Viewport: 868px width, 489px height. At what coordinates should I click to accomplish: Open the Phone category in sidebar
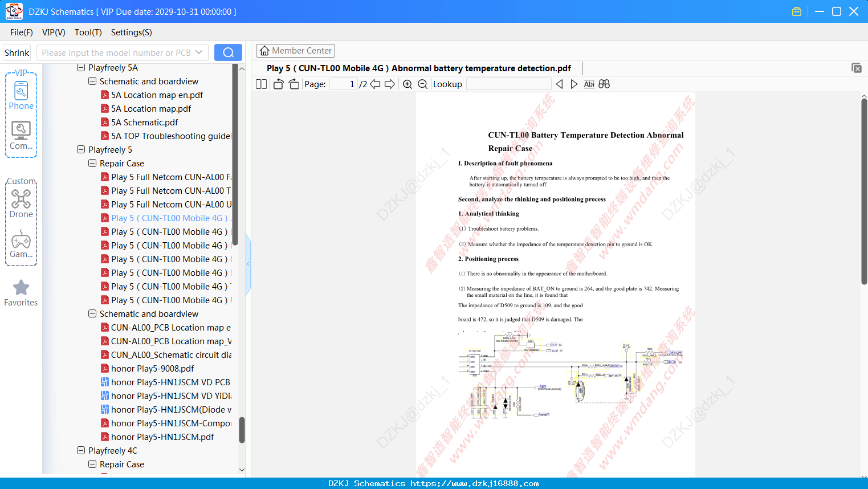(21, 95)
